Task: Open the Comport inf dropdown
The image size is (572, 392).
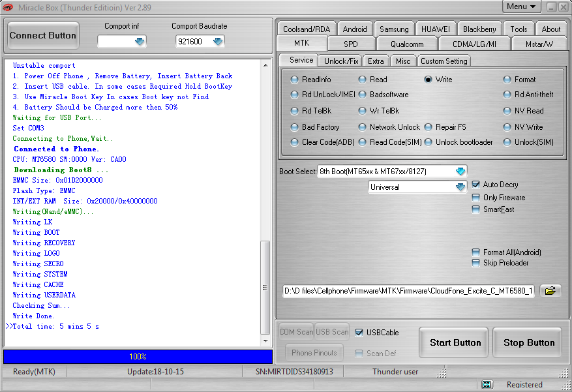Action: [x=140, y=42]
